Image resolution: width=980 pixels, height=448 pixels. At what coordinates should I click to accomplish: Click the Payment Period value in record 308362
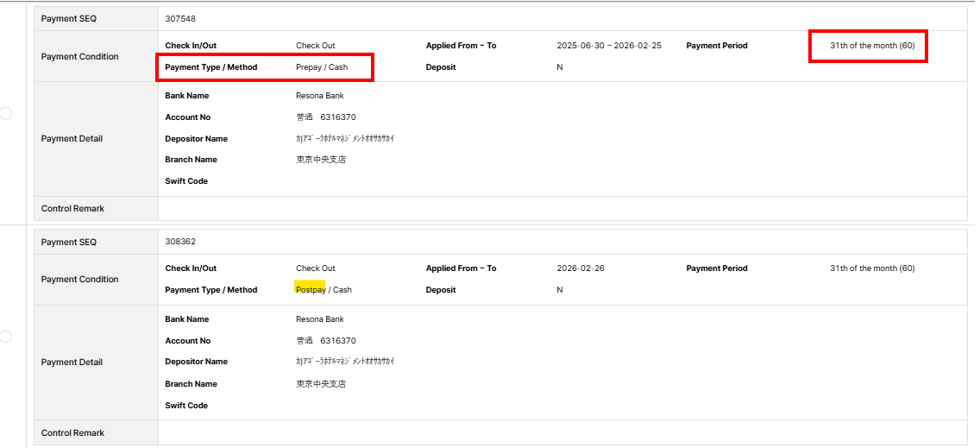[872, 268]
